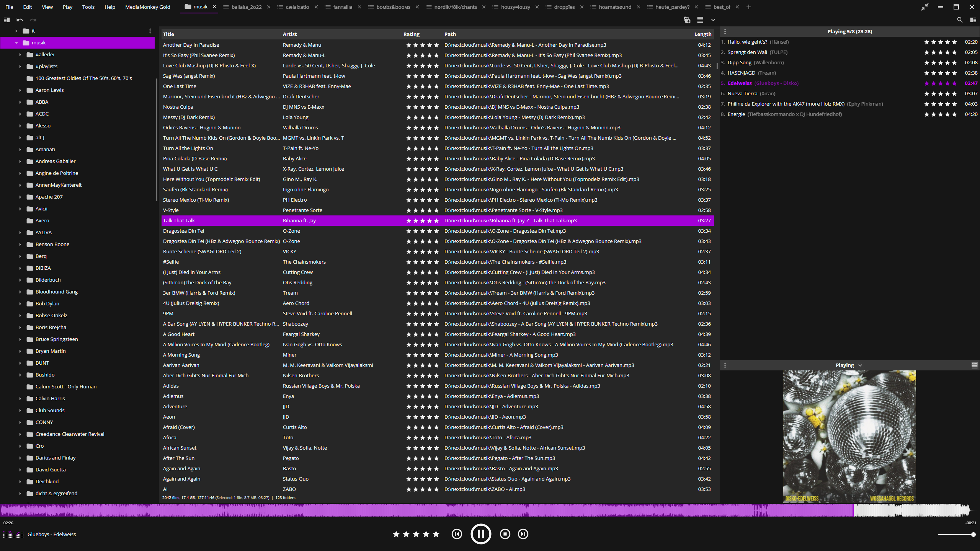Click the 'Playing 5/8 (23:28)' header
The width and height of the screenshot is (980, 551).
(850, 32)
